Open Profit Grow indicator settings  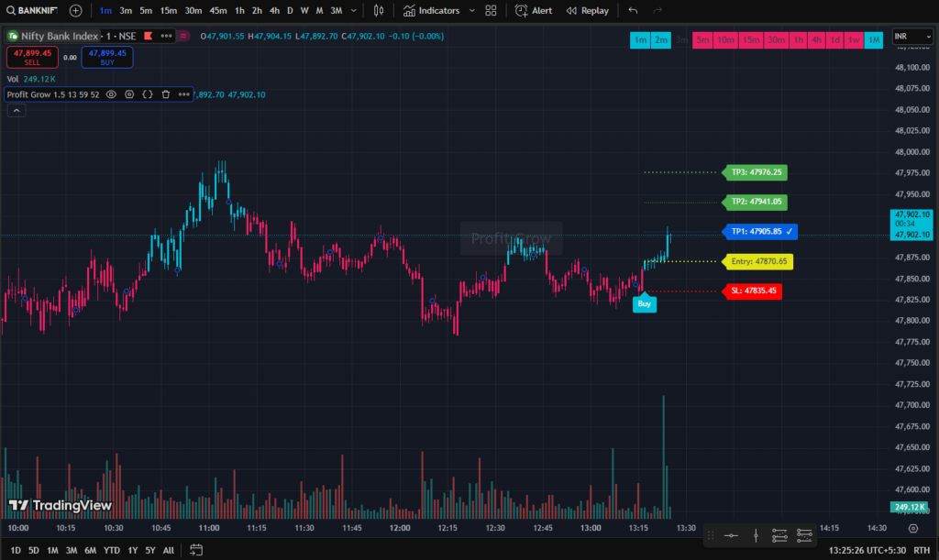129,94
